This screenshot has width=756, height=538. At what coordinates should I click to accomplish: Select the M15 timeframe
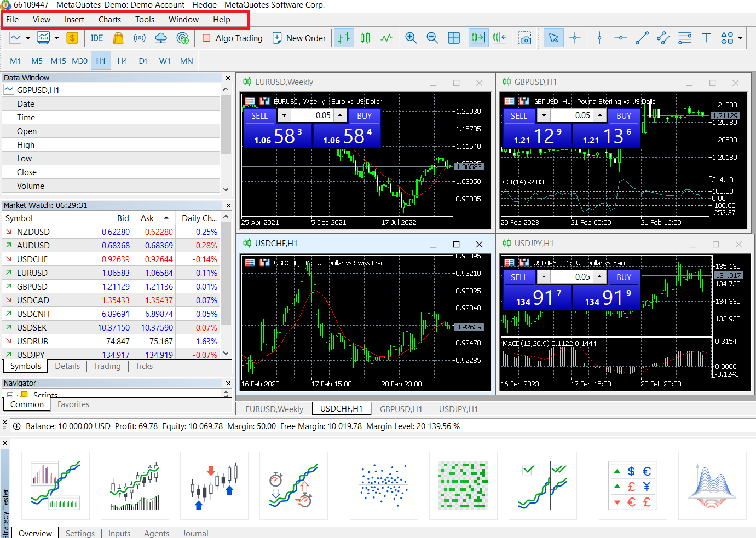(58, 61)
